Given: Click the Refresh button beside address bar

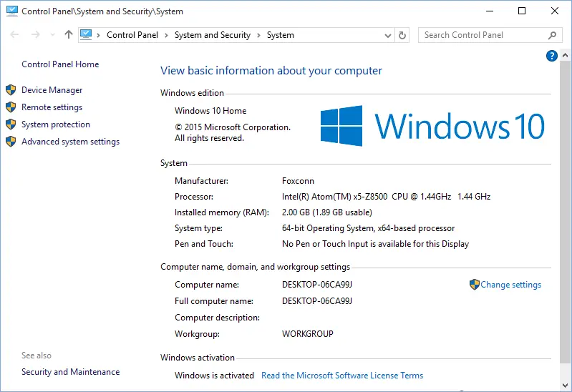Looking at the screenshot, I should pos(402,35).
